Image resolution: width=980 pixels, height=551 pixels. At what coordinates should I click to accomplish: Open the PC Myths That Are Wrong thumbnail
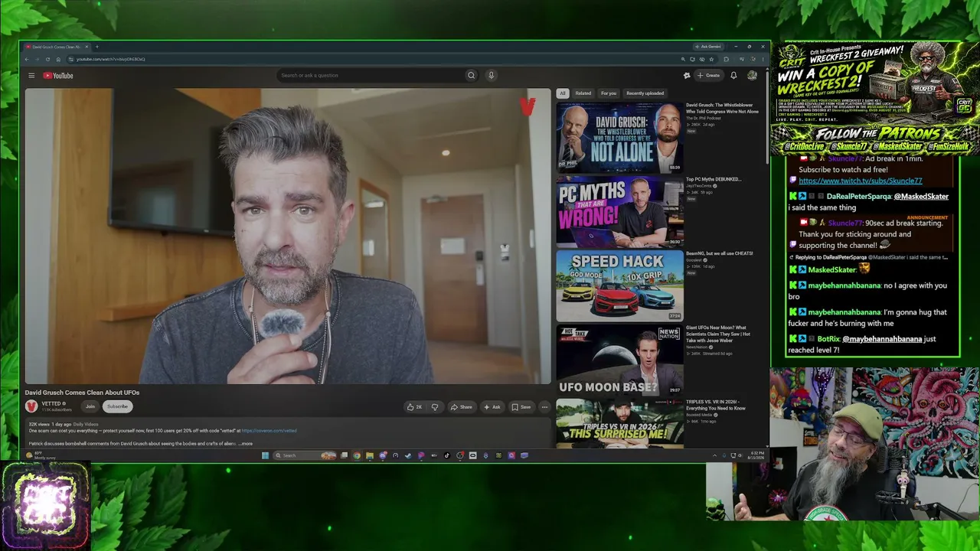[x=619, y=211]
